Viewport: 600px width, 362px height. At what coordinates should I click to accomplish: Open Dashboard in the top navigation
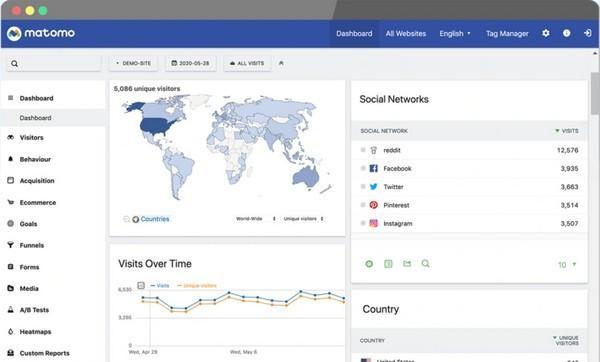click(354, 34)
